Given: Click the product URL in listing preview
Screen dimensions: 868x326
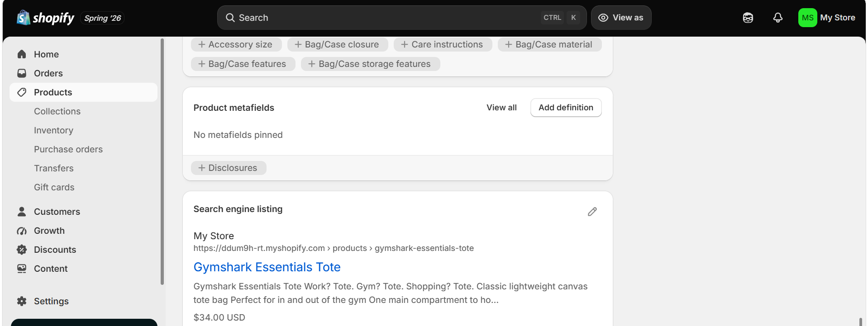Looking at the screenshot, I should click(334, 248).
